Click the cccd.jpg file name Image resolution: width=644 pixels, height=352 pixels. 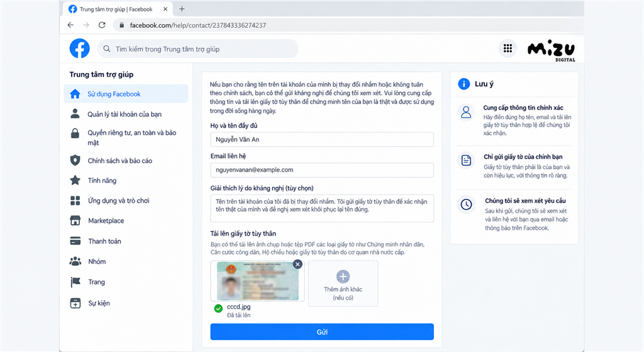[x=238, y=307]
